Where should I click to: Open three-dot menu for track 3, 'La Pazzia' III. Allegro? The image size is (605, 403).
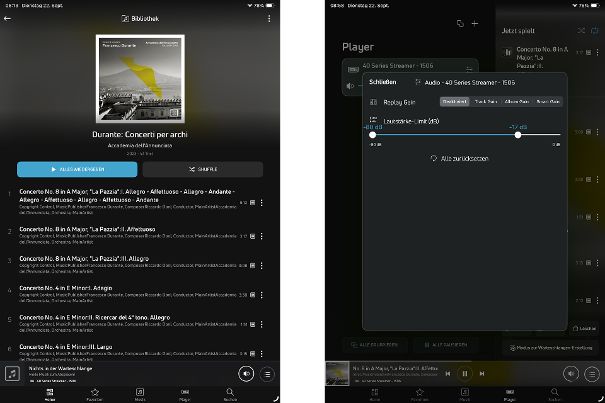[262, 266]
